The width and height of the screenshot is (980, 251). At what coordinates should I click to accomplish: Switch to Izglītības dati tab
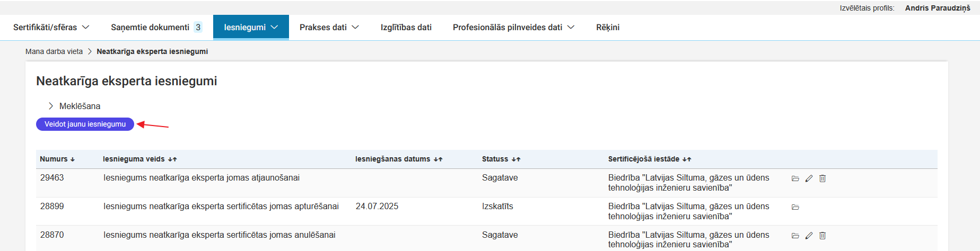(x=406, y=27)
